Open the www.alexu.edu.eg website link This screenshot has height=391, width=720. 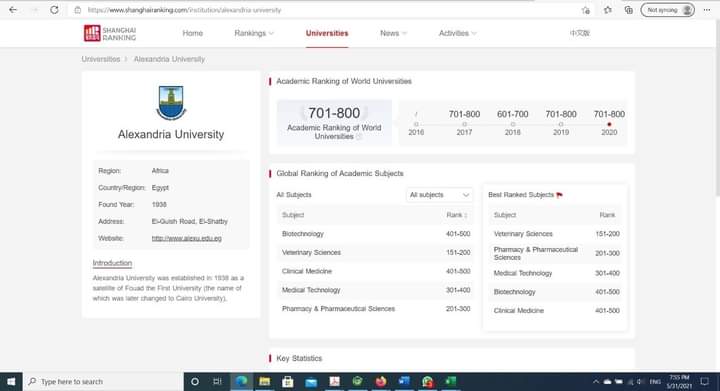186,238
